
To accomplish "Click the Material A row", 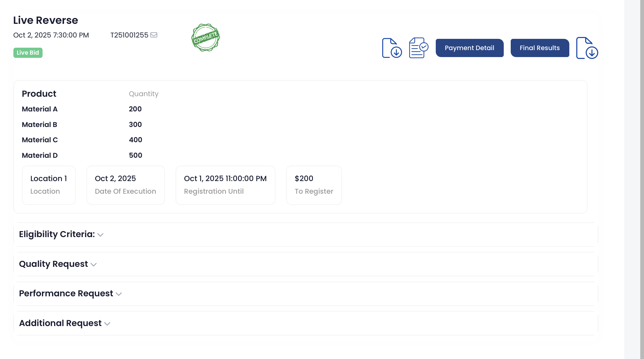I will point(40,109).
